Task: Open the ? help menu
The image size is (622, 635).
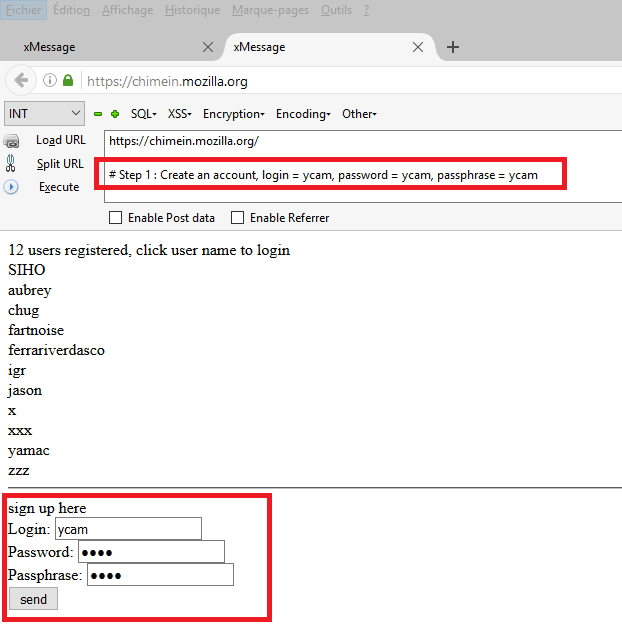Action: [x=366, y=10]
